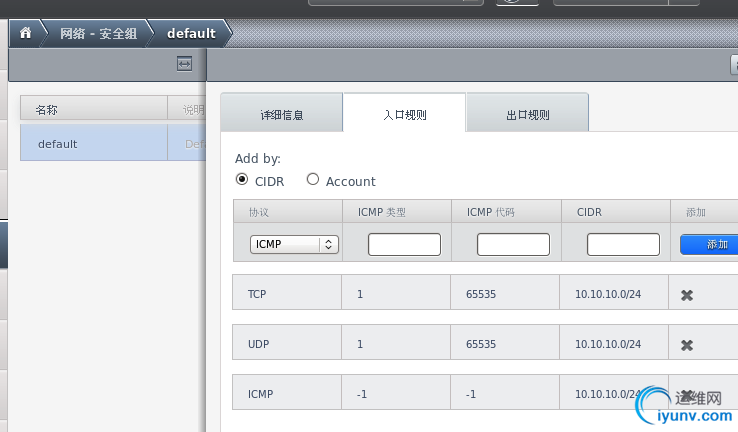Screen dimensions: 738x432
Task: Switch to the 详细信息 tab
Action: coord(281,114)
